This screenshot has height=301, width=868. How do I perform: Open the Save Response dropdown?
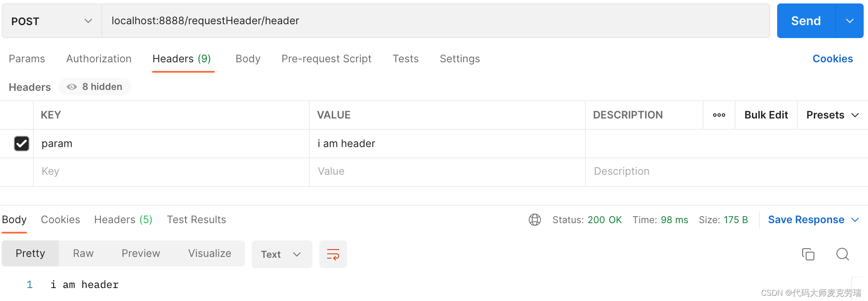(x=813, y=220)
